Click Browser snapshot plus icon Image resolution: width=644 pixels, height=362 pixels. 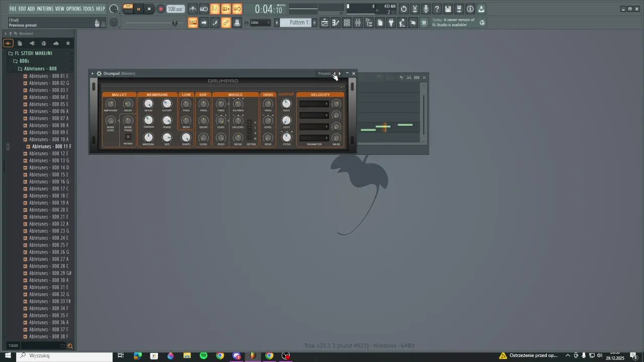pyautogui.click(x=8, y=43)
